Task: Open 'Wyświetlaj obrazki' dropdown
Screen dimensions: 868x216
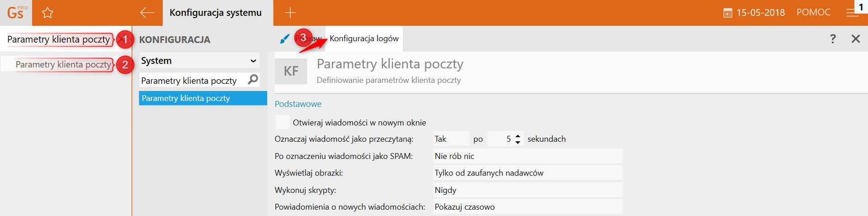Action: pyautogui.click(x=527, y=173)
